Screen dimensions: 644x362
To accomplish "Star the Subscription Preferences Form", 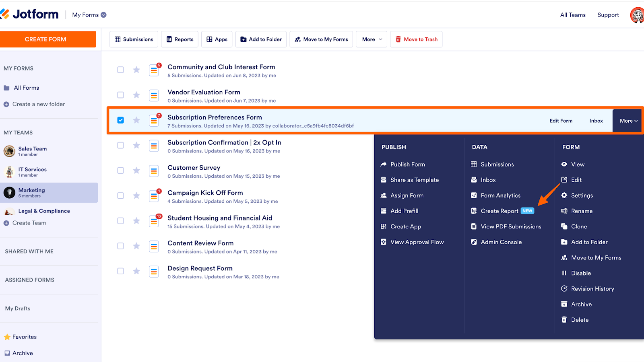I will pyautogui.click(x=136, y=120).
